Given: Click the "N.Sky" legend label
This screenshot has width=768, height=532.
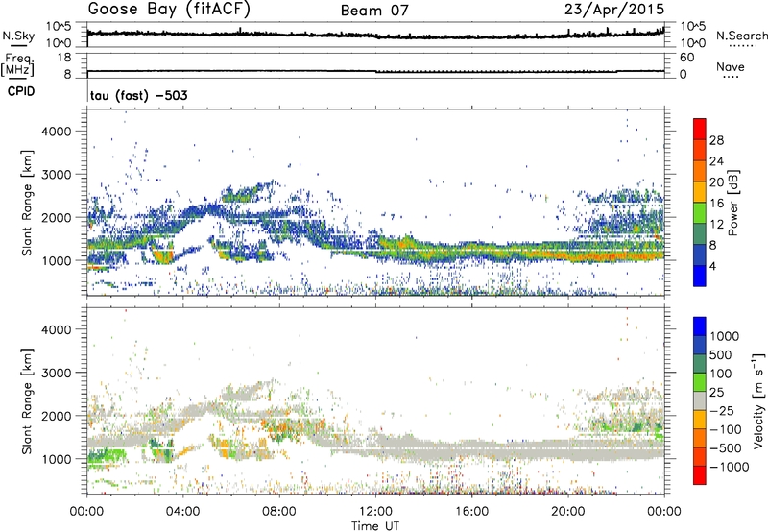Looking at the screenshot, I should [18, 36].
